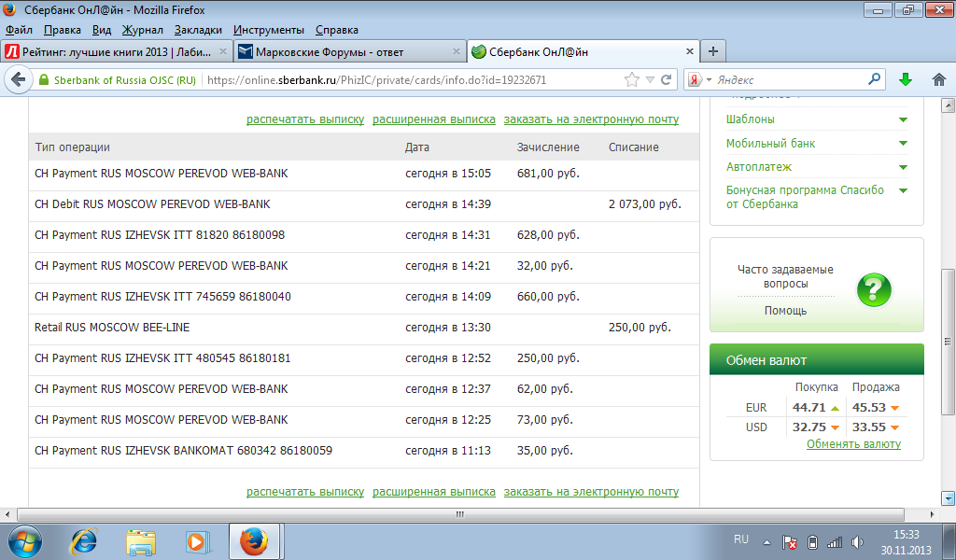Open the Журнал menu
The width and height of the screenshot is (956, 560).
click(x=143, y=30)
